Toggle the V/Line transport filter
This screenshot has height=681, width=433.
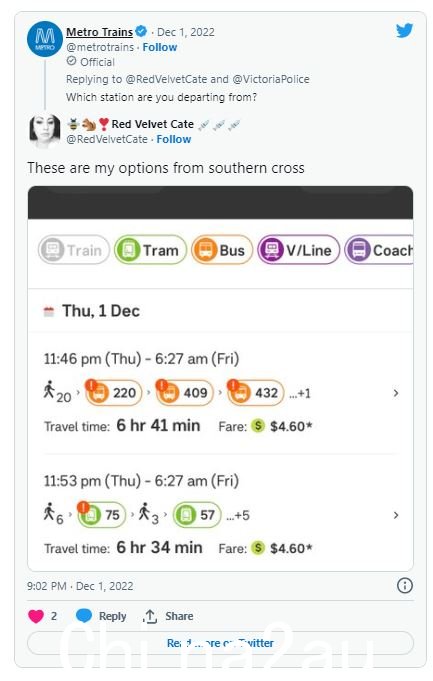click(x=298, y=250)
